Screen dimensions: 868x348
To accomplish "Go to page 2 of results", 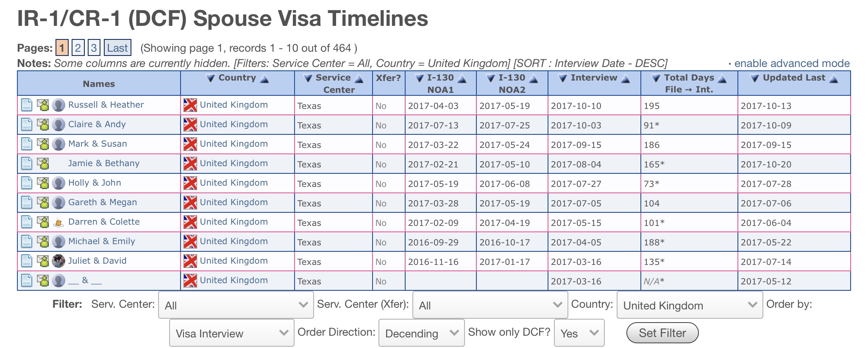I will tap(78, 48).
